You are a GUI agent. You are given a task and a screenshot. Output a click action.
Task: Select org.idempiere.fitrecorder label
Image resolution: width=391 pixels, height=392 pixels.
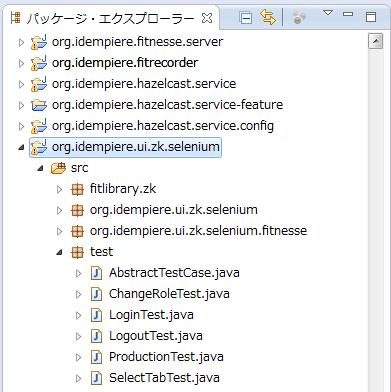point(125,63)
